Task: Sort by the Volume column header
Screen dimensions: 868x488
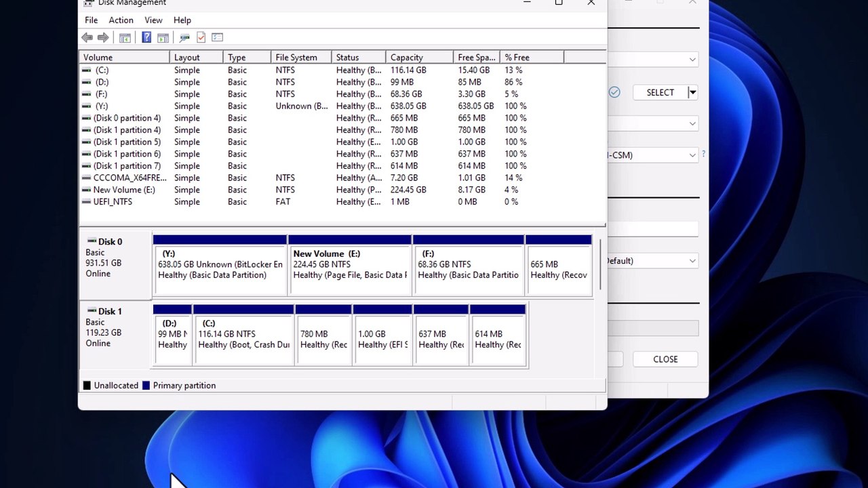Action: 124,58
